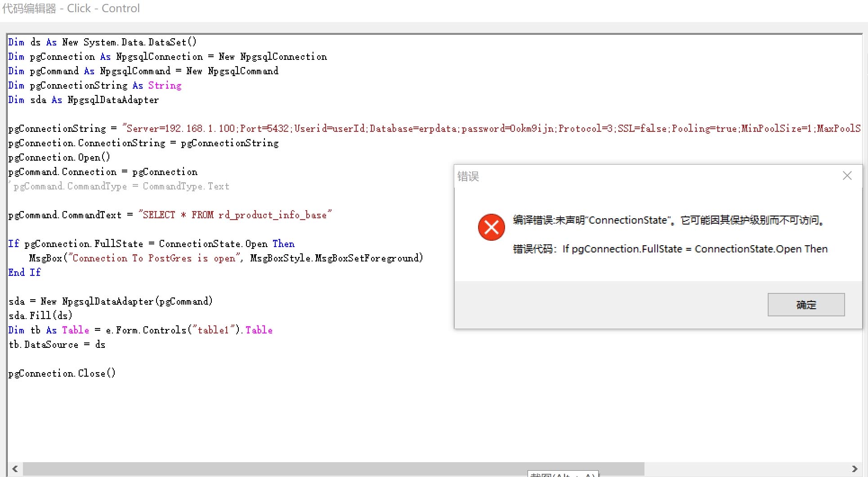Click the 'sda.Fill(ds)' line
The height and width of the screenshot is (477, 868).
pos(40,316)
